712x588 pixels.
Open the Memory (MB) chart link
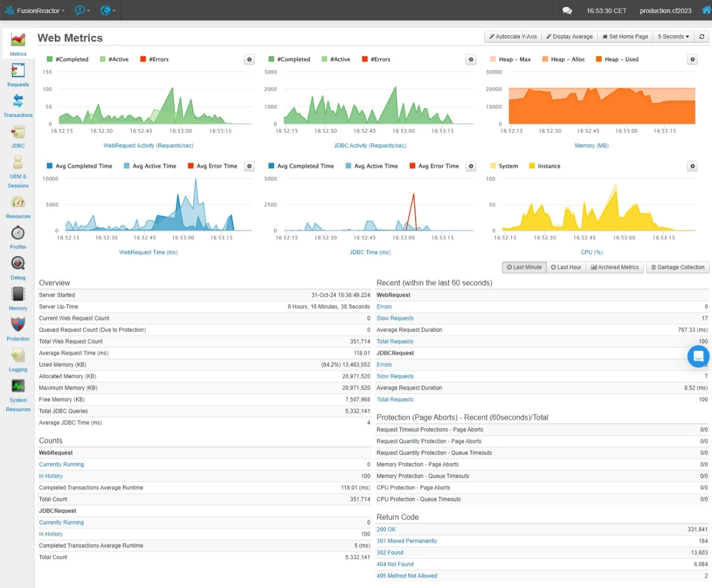592,146
